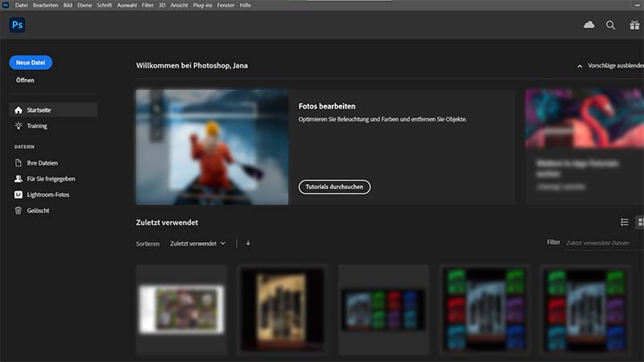The image size is (644, 362).
Task: Click the Öffnen button
Action: 25,80
